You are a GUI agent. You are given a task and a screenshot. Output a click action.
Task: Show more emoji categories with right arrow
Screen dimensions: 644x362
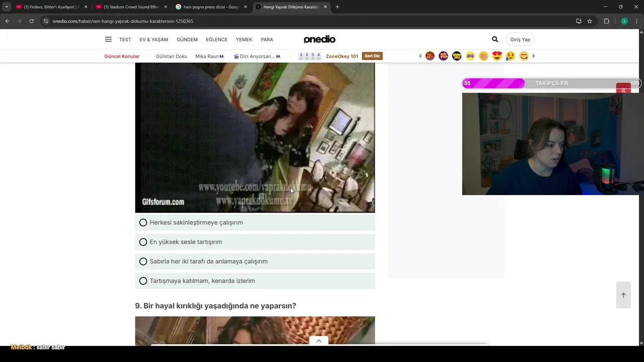tap(533, 56)
